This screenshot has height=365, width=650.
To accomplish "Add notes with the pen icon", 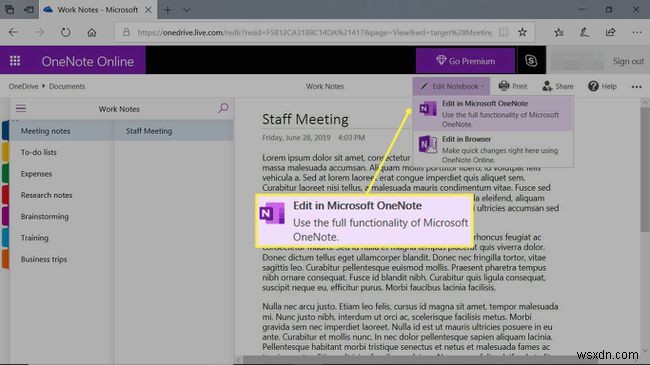I will pos(584,32).
